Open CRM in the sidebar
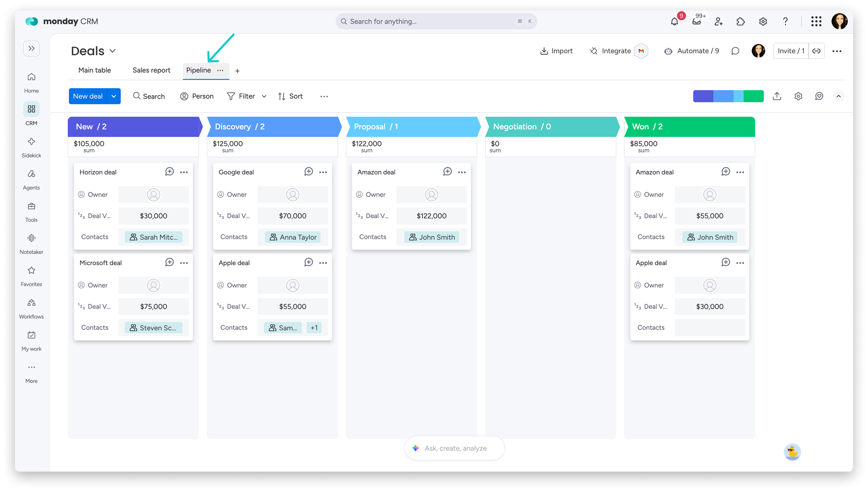Viewport: 868px width, 491px height. click(31, 115)
